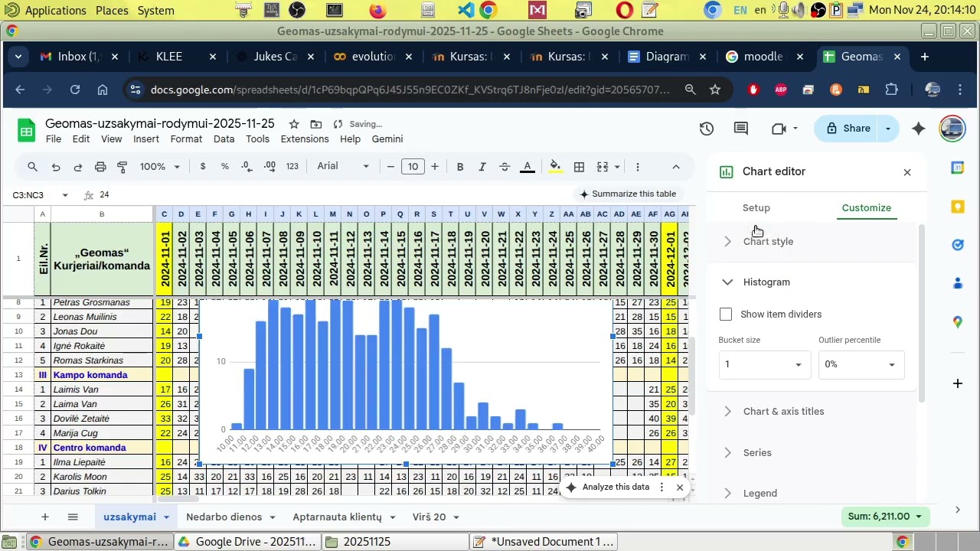
Task: Redo the last action
Action: [78, 167]
